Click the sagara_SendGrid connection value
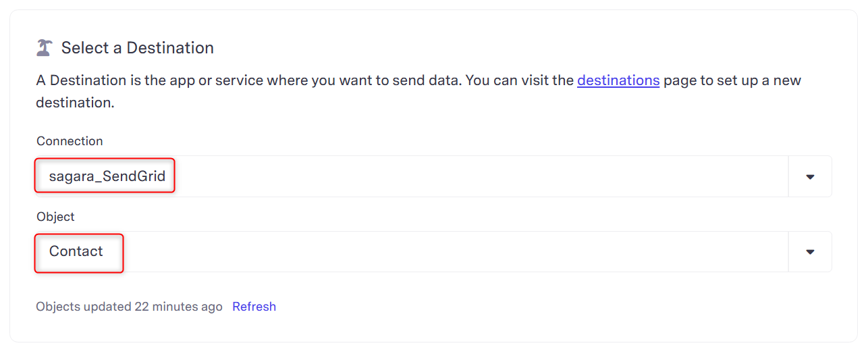The image size is (868, 356). (107, 176)
